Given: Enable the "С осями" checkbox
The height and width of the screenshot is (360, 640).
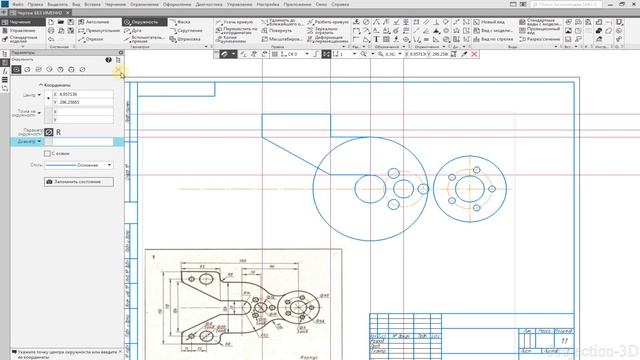Looking at the screenshot, I should [47, 153].
